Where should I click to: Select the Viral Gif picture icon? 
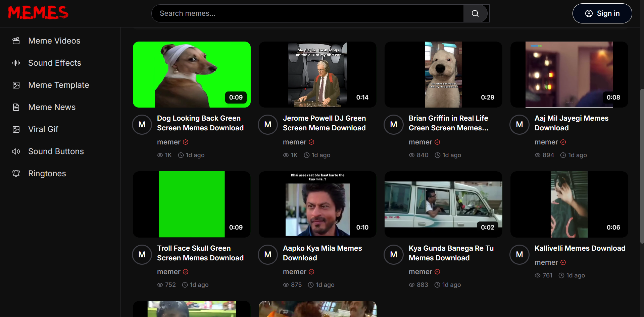pos(16,129)
